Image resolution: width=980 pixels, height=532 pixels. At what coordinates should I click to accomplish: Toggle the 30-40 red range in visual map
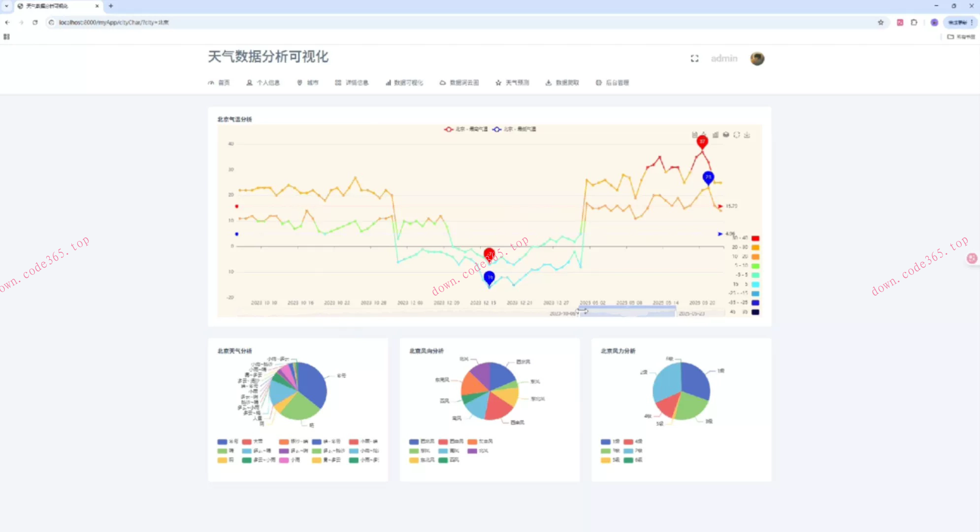(755, 238)
